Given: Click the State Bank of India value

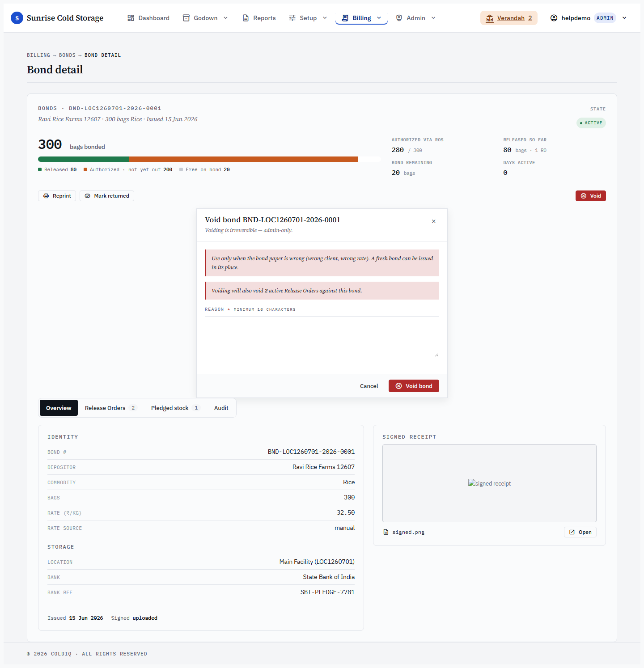Looking at the screenshot, I should [329, 577].
